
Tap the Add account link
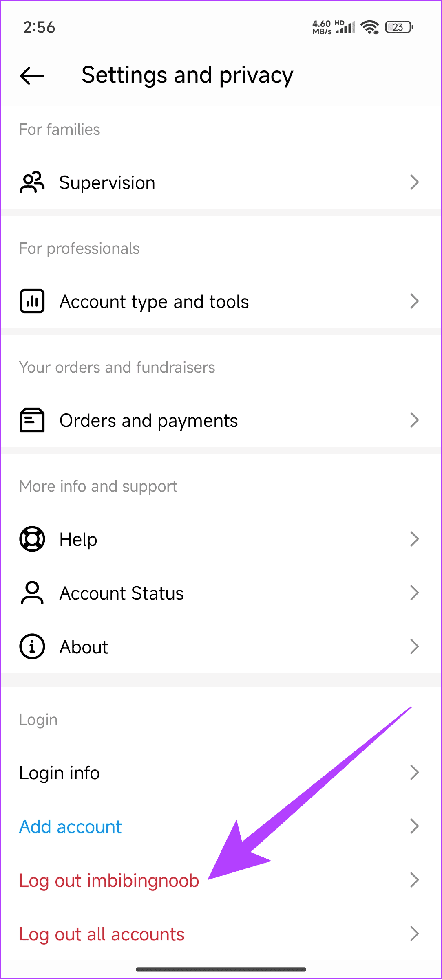(71, 827)
